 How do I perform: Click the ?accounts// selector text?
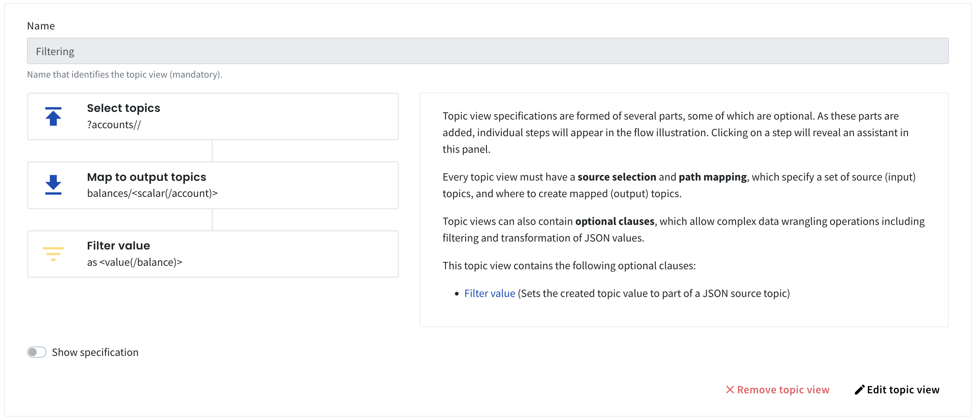pyautogui.click(x=114, y=124)
